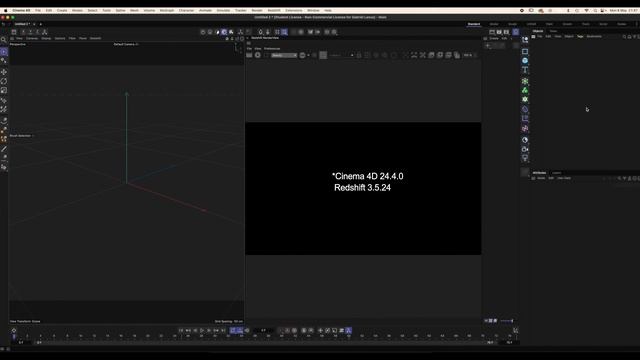The height and width of the screenshot is (360, 640).
Task: Add a Light object from the palette
Action: tap(525, 158)
